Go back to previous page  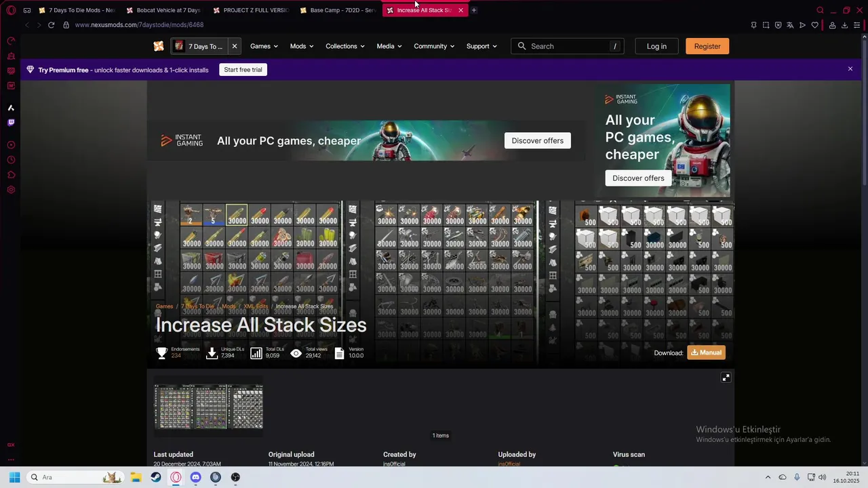26,25
